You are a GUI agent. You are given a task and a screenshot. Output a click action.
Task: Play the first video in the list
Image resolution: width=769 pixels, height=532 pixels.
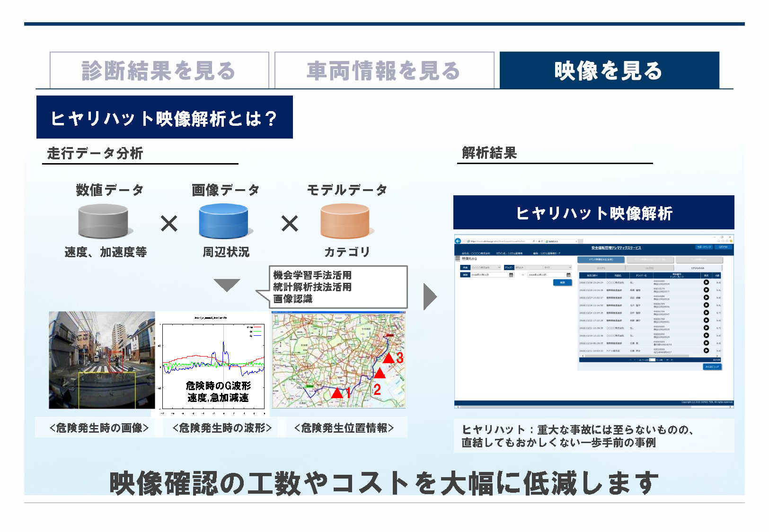[x=706, y=282]
